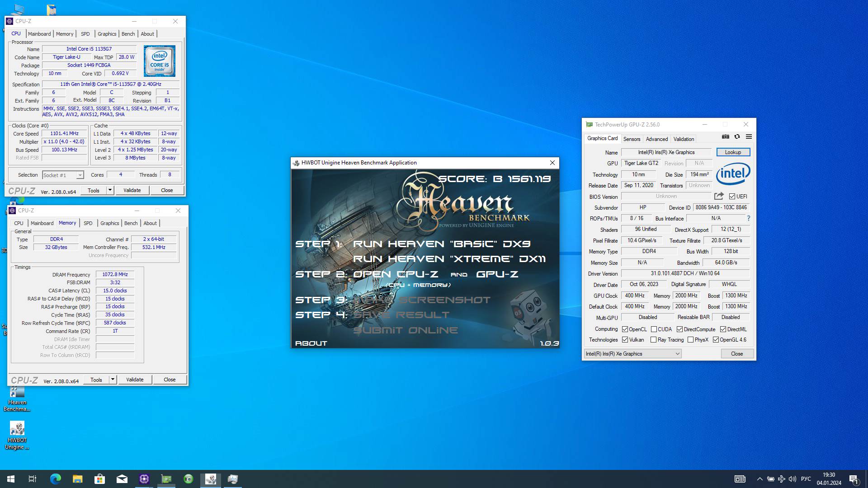Click the BIOS version share/export icon
The image size is (868, 488).
click(x=719, y=196)
